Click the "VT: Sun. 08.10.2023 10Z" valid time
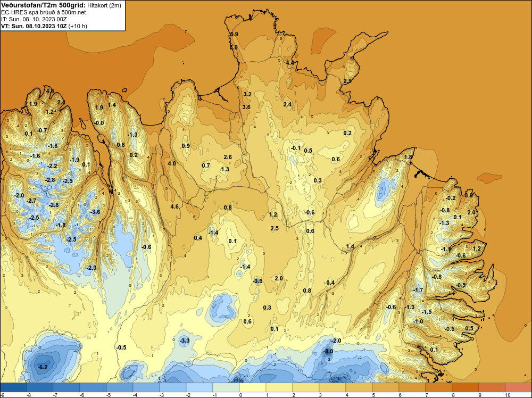The height and width of the screenshot is (398, 532). 34,26
